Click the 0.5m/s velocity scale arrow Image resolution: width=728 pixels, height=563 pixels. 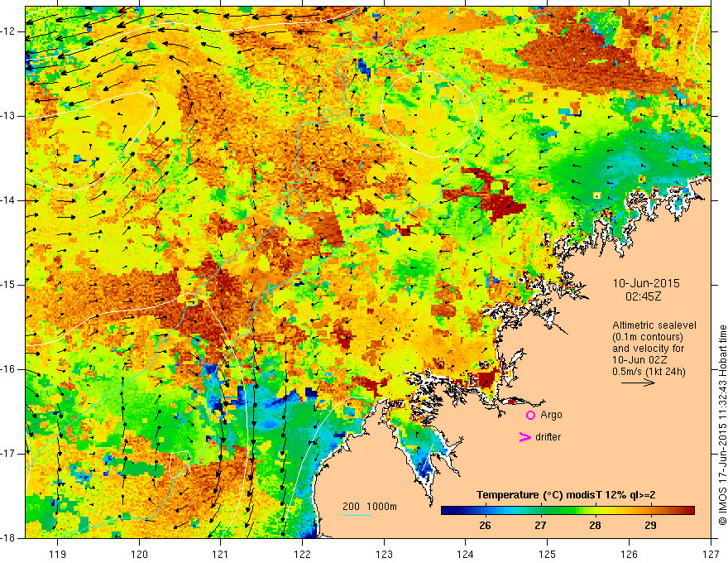pyautogui.click(x=638, y=383)
